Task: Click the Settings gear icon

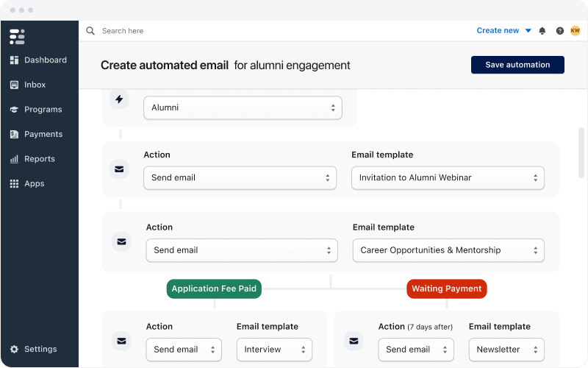Action: [x=14, y=349]
